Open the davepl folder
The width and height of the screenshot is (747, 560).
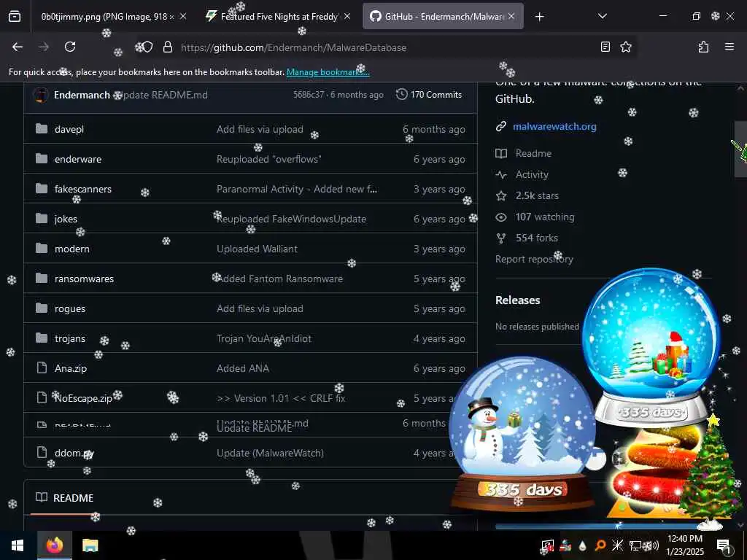point(69,129)
